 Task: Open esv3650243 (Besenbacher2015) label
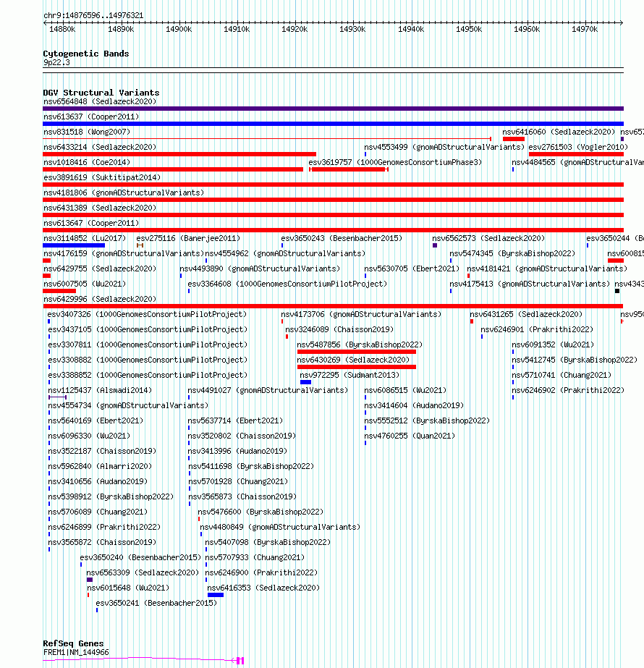tap(342, 239)
